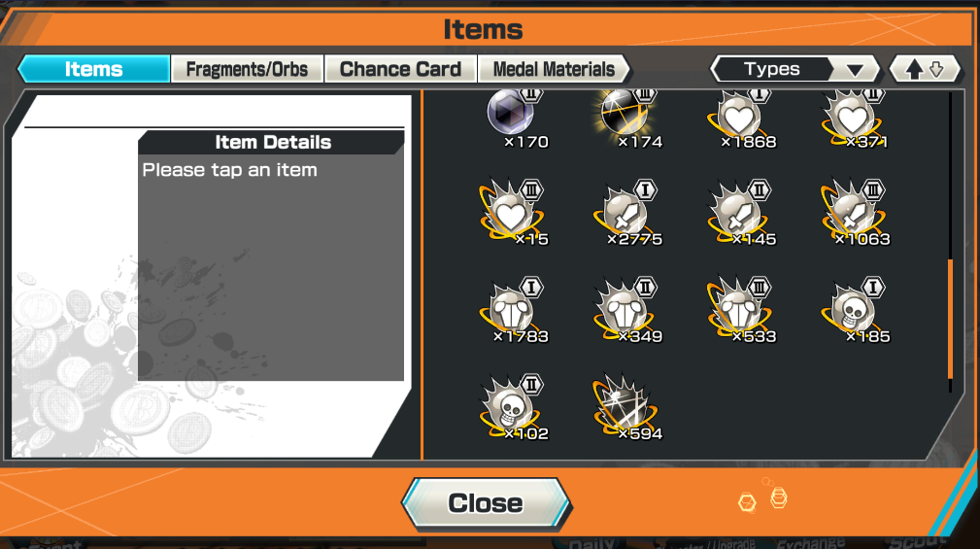Choose the tier III heart crystal x15
The height and width of the screenshot is (549, 980).
[x=515, y=213]
